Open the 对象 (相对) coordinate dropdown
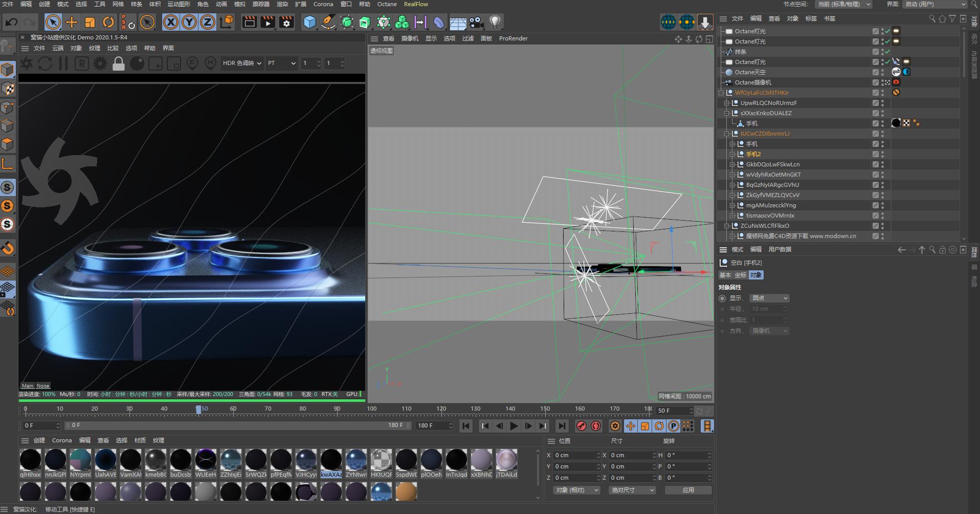The height and width of the screenshot is (514, 980). [x=577, y=490]
